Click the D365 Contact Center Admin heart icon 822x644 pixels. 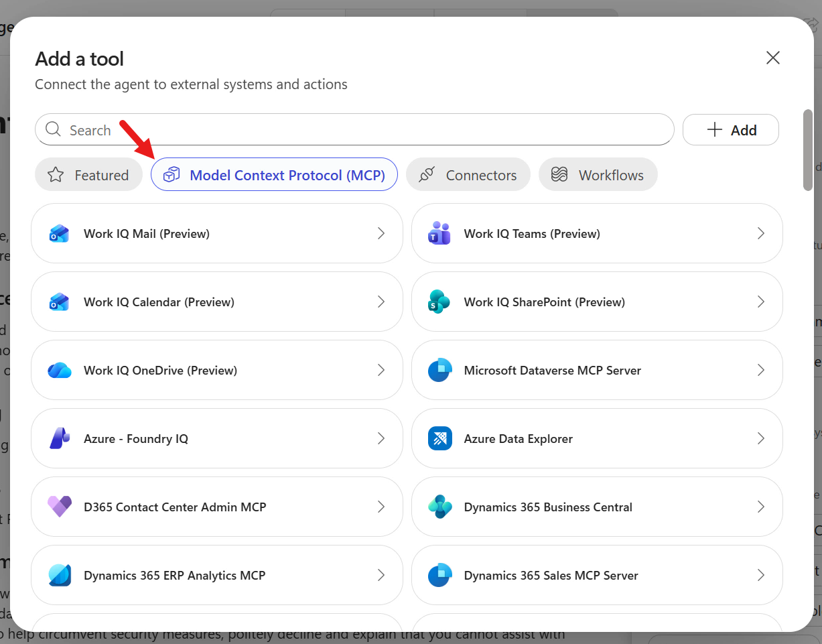60,507
